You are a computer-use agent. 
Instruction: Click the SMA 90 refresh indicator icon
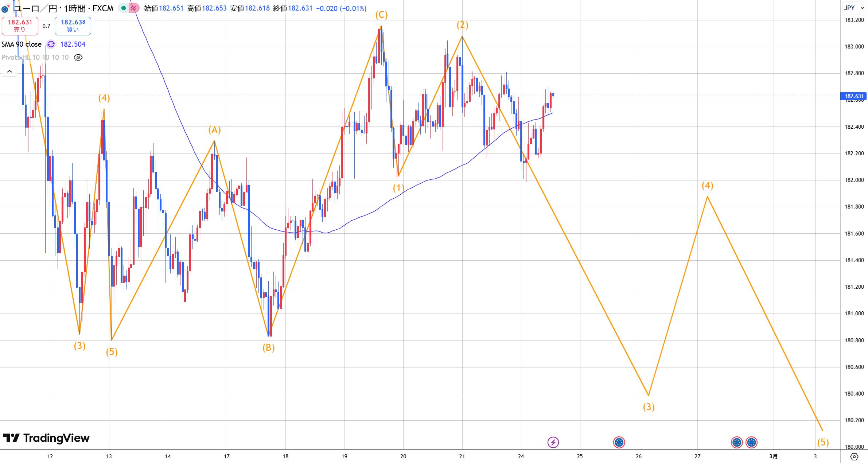[51, 44]
